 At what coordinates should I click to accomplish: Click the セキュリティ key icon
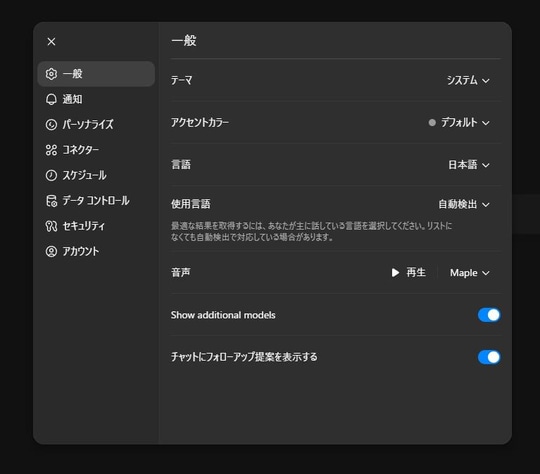51,226
